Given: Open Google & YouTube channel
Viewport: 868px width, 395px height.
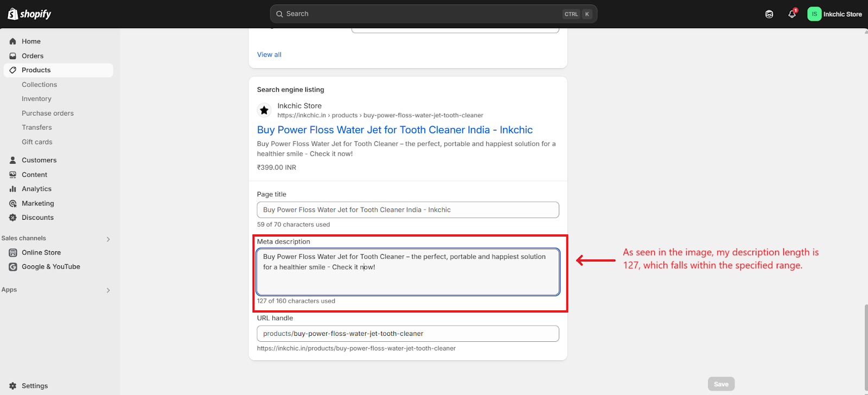Looking at the screenshot, I should (x=51, y=267).
